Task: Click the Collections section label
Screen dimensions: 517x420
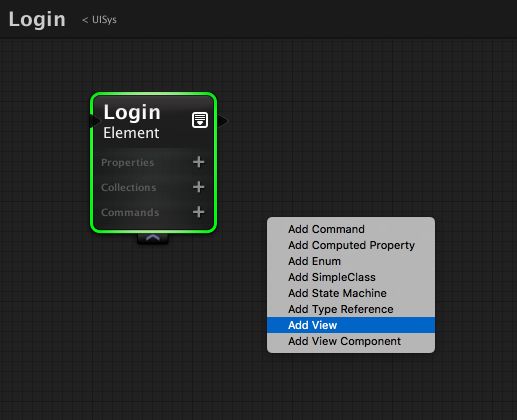Action: point(129,187)
